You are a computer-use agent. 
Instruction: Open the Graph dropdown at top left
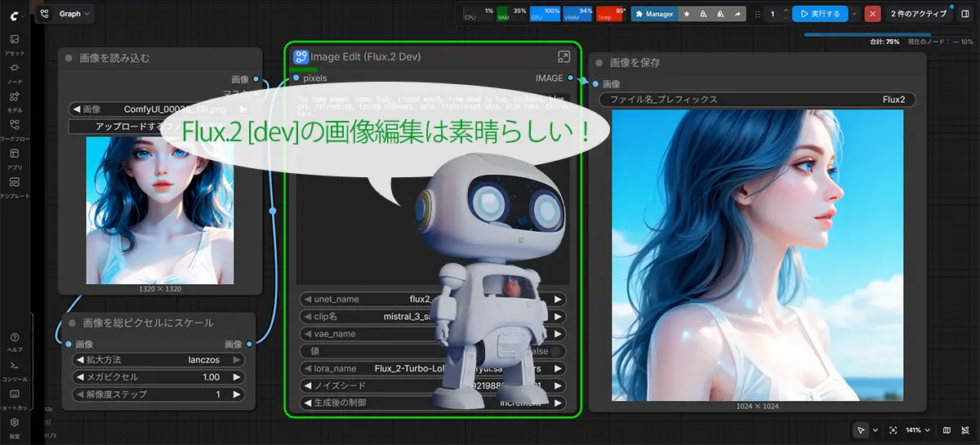click(65, 14)
